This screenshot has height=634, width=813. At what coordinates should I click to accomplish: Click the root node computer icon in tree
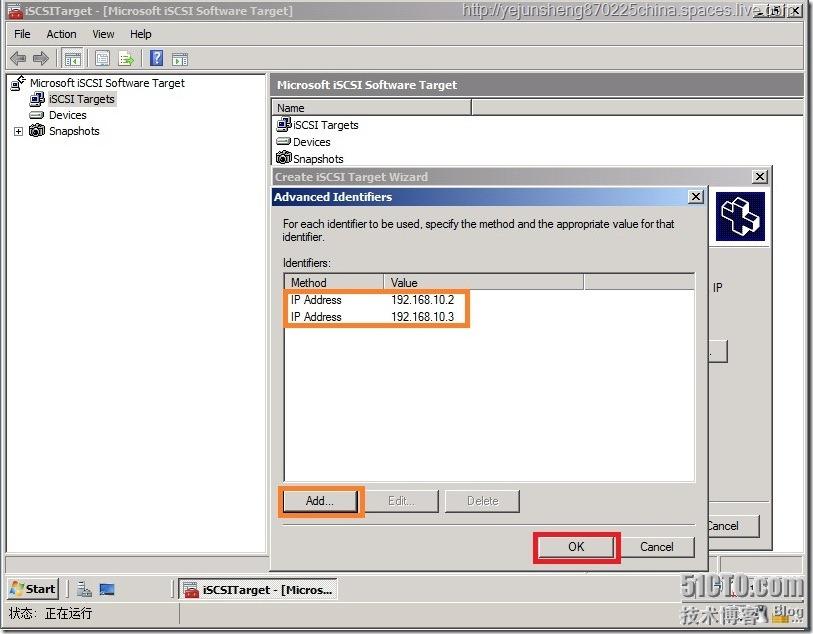(x=18, y=82)
